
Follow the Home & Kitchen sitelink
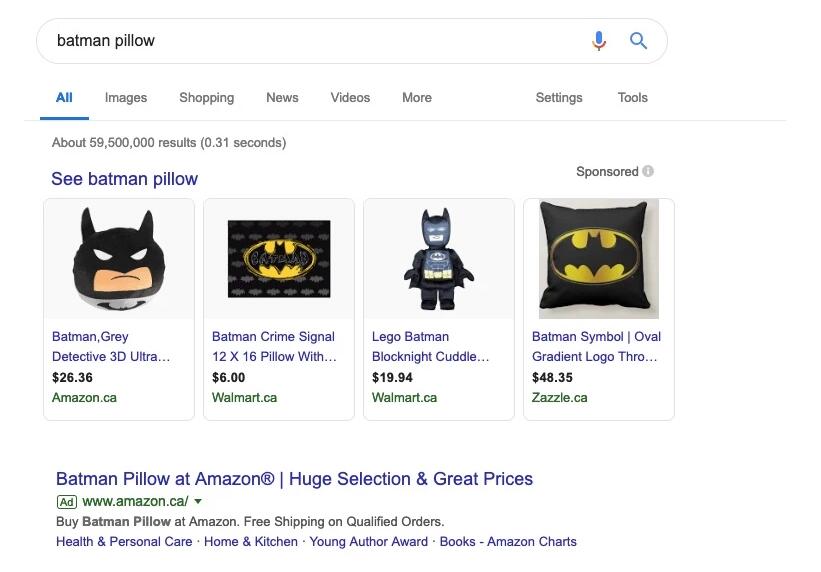coord(251,541)
